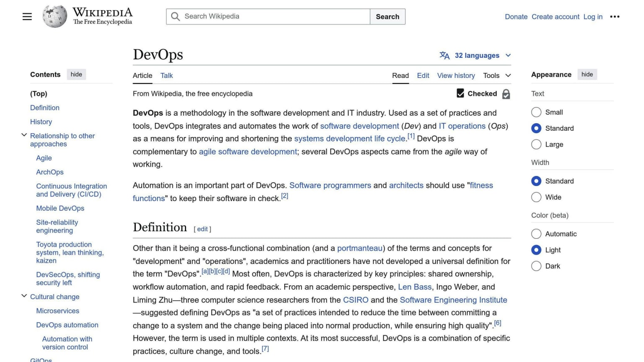The image size is (644, 362).
Task: Click citation reference [2]
Action: 285,196
